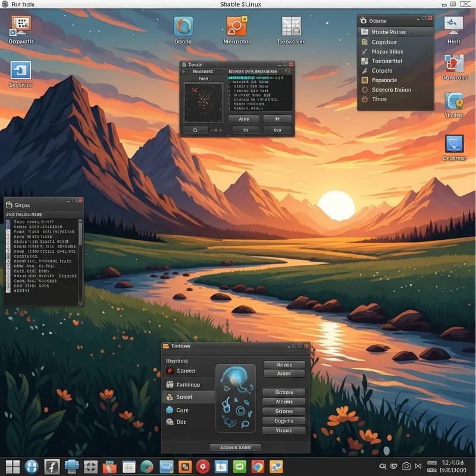Switch to the Core section in the dialog sidebar
This screenshot has height=476, width=476.
181,411
